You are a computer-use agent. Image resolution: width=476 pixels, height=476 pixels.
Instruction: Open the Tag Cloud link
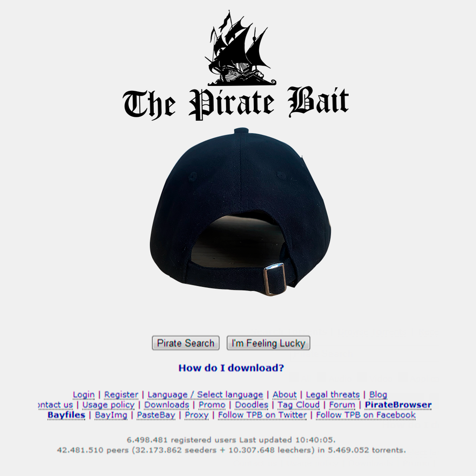[x=298, y=405]
